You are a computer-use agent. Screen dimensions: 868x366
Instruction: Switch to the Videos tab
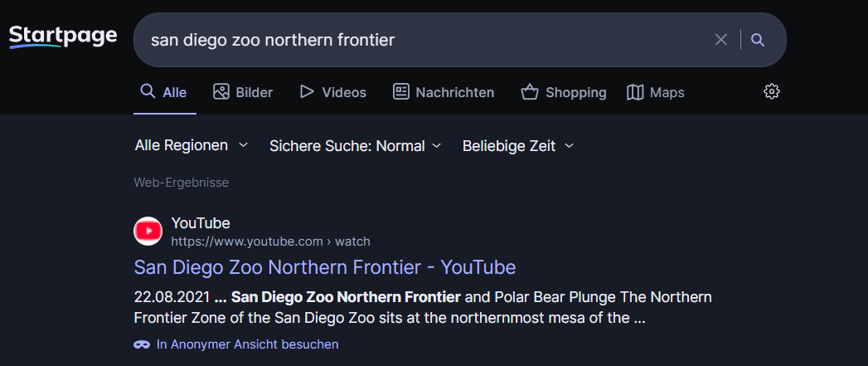pos(332,93)
